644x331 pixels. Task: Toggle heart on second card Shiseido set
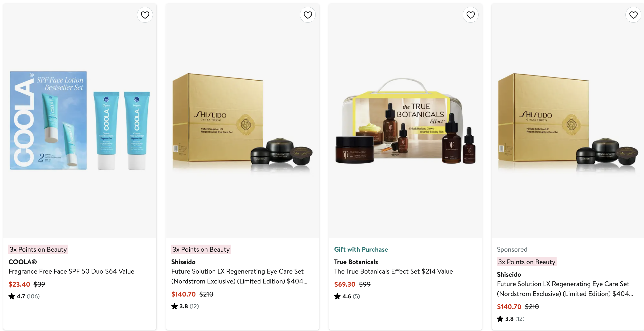click(x=308, y=15)
